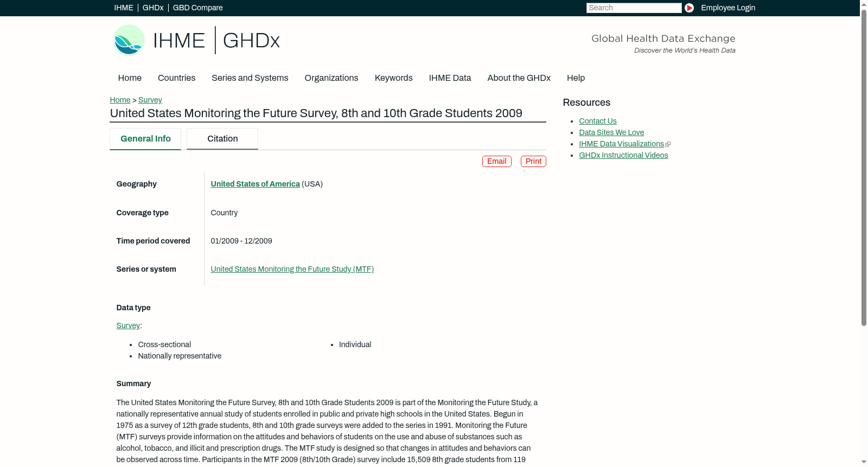
Task: Open the United States of America link
Action: click(x=255, y=184)
